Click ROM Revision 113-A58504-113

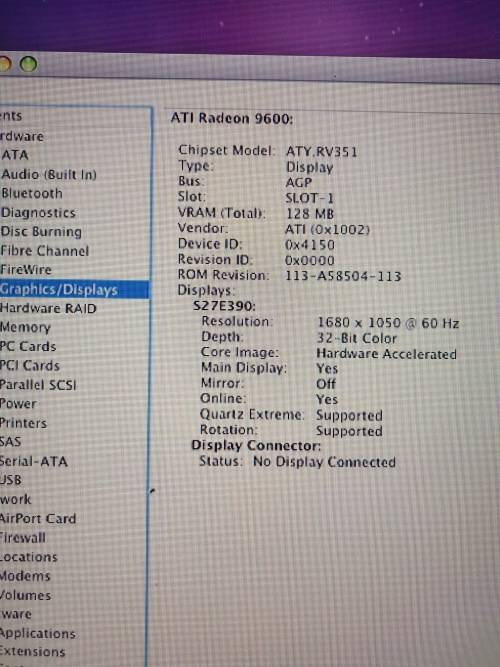click(343, 276)
